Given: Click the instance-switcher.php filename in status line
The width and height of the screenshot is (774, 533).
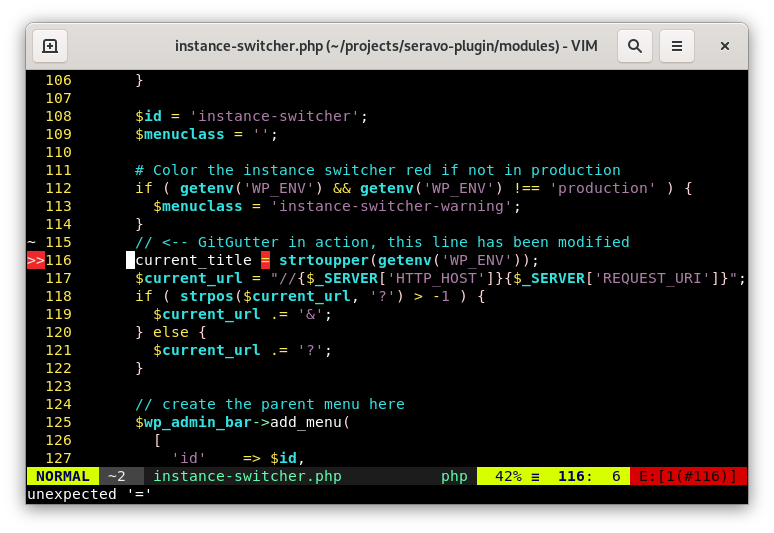Looking at the screenshot, I should pos(247,476).
